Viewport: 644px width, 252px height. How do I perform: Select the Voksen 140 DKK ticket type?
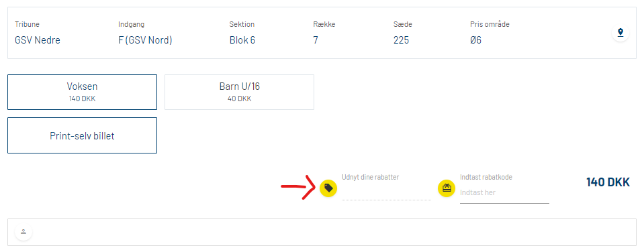tap(82, 92)
